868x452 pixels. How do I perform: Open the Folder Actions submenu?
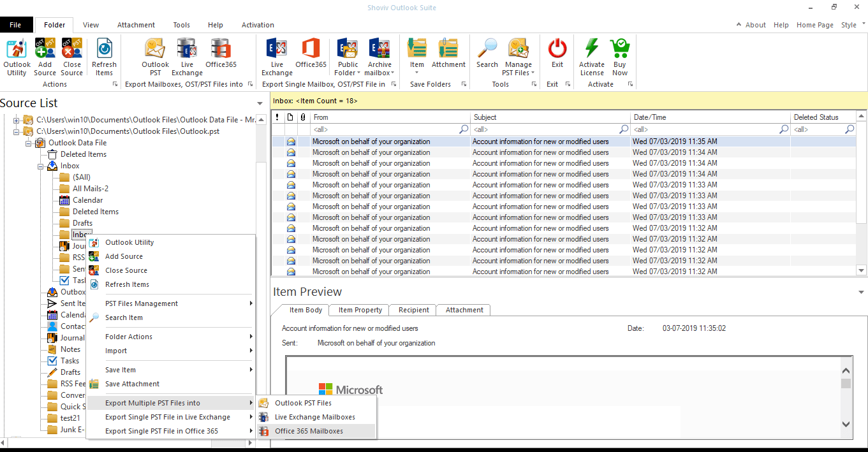171,337
